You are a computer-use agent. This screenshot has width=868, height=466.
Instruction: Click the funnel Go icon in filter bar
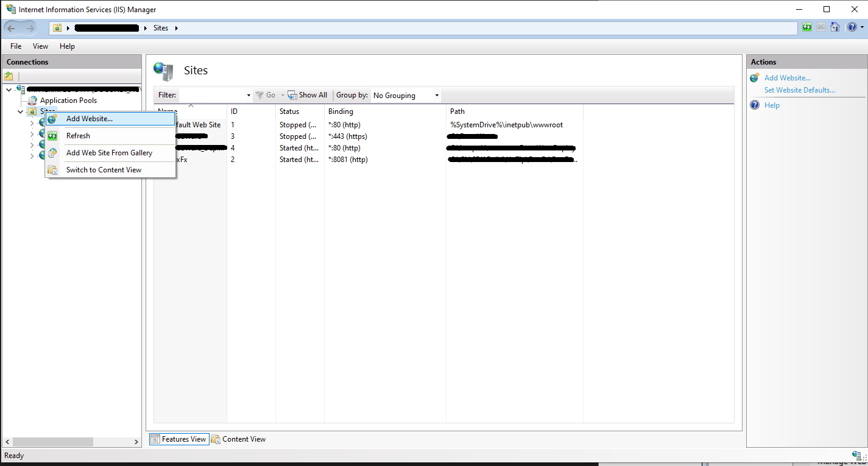(x=259, y=95)
